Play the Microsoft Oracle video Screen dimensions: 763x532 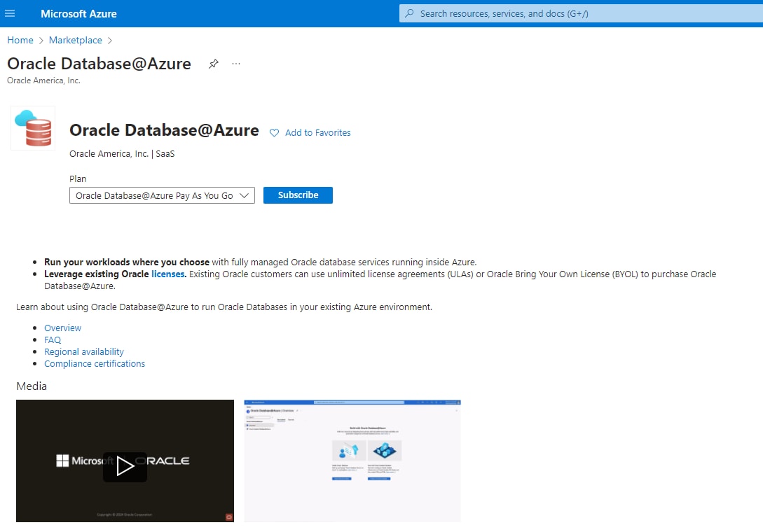[125, 466]
